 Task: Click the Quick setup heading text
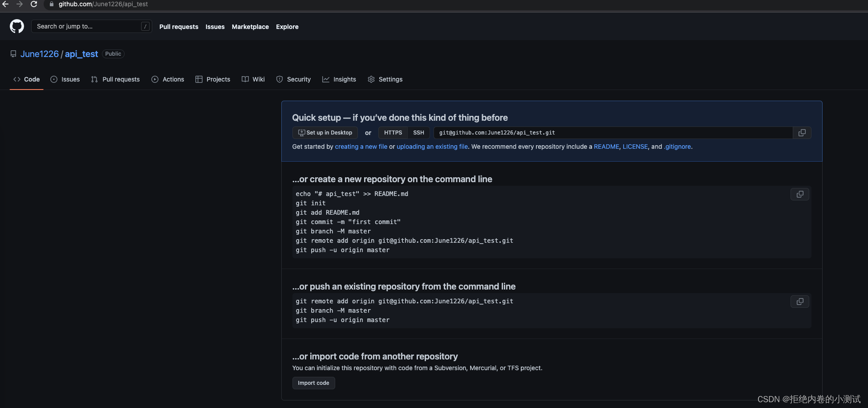pyautogui.click(x=400, y=118)
